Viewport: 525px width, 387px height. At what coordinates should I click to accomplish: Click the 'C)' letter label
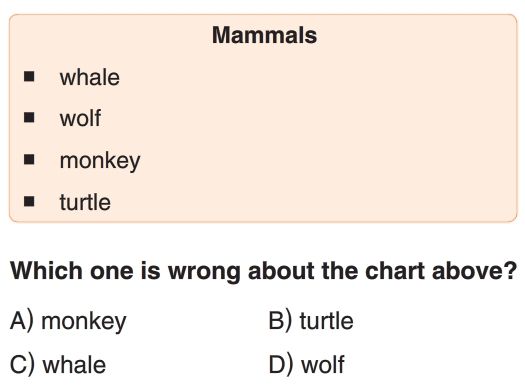click(x=22, y=364)
